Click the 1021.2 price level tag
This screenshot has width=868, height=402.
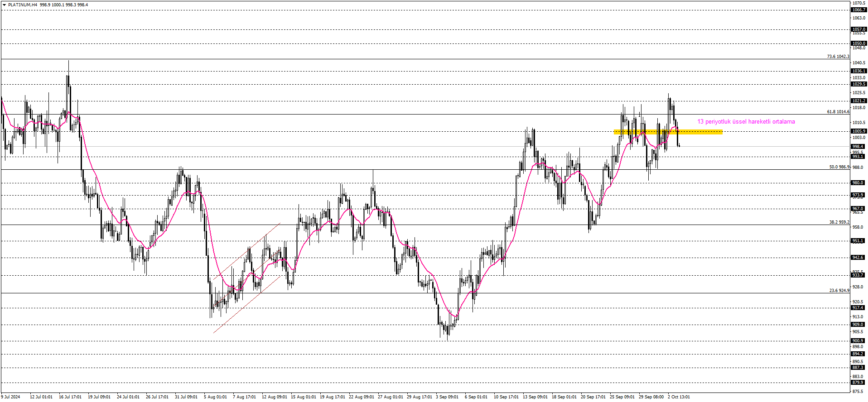tap(858, 101)
